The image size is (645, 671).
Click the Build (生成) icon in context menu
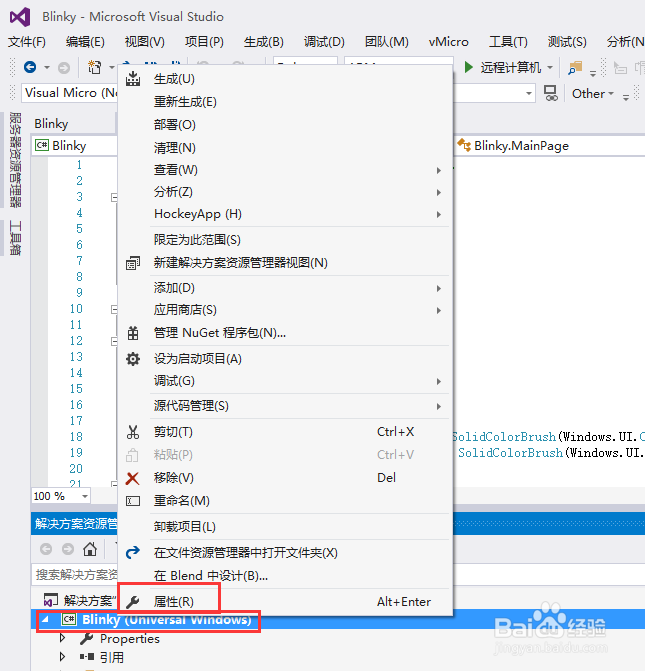[133, 79]
